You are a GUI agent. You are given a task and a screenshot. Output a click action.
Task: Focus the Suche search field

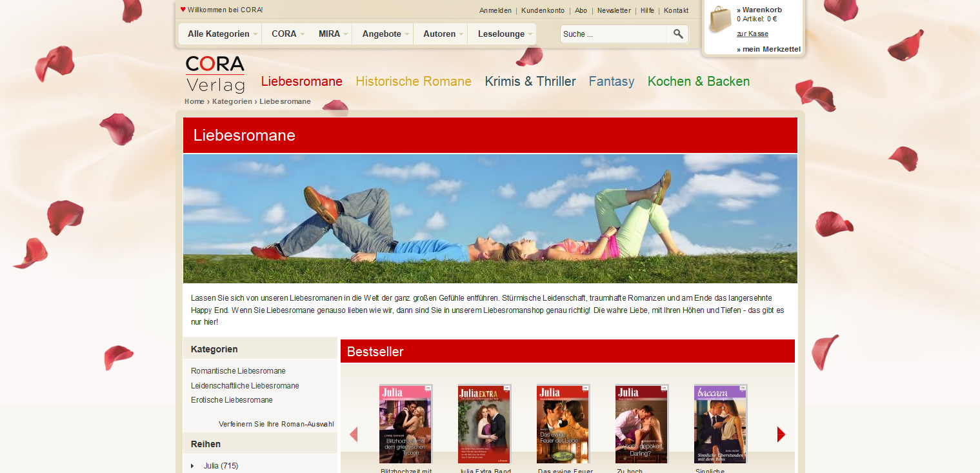613,34
